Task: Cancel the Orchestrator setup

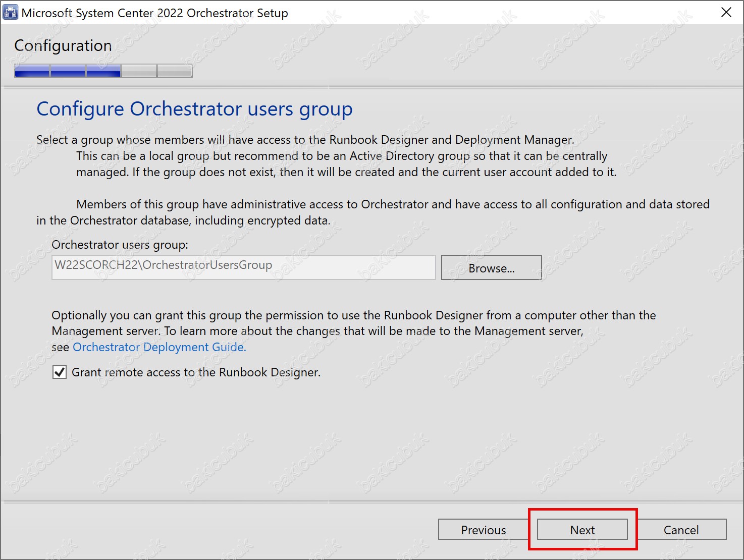Action: [x=681, y=530]
